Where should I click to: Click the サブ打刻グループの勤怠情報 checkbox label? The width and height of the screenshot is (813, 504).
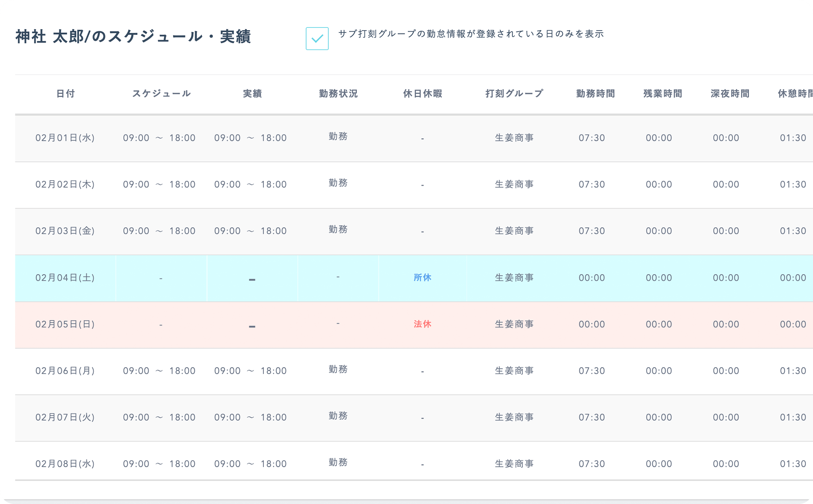tap(471, 34)
